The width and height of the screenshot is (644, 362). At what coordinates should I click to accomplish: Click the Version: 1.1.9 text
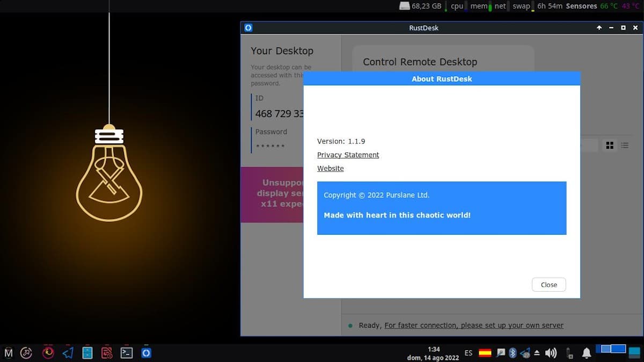coord(341,141)
